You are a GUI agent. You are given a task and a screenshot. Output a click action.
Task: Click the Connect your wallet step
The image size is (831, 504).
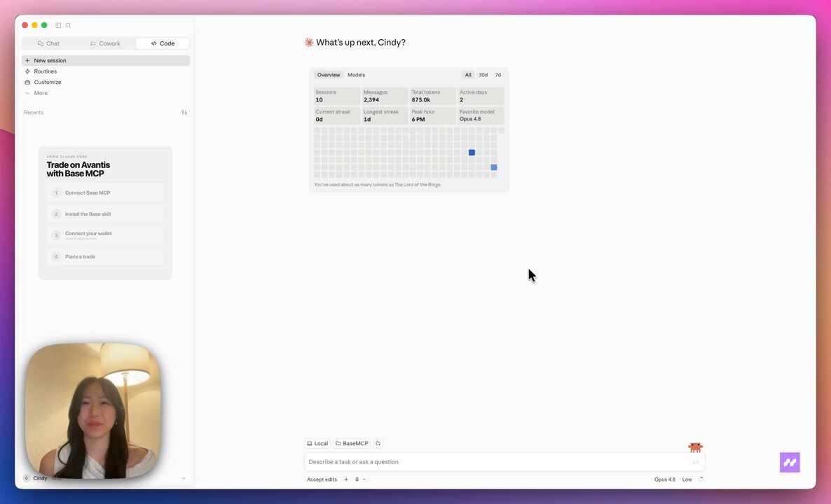point(106,235)
